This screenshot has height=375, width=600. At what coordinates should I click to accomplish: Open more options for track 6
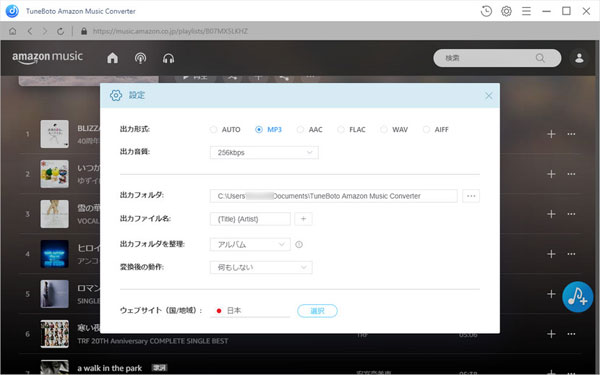click(x=571, y=334)
